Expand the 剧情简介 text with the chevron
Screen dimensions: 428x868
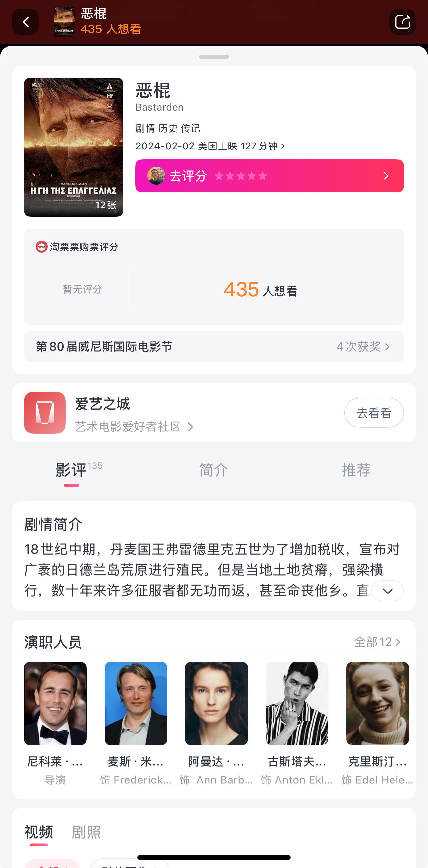point(388,590)
